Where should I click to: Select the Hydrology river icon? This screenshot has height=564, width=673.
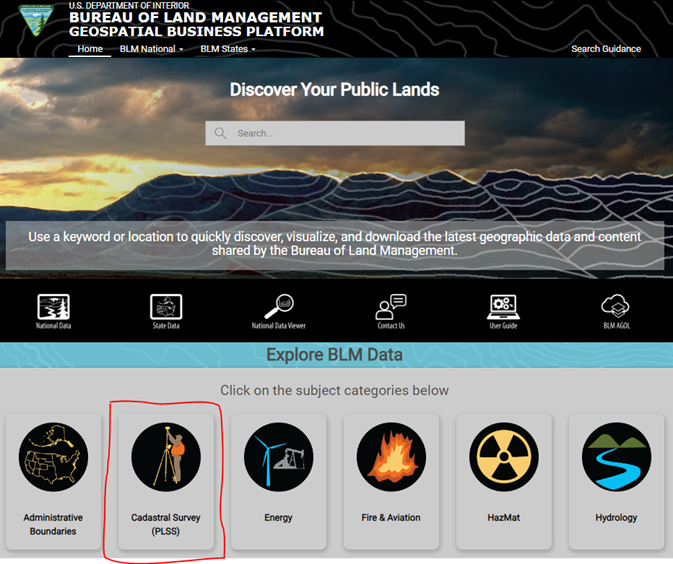(616, 457)
